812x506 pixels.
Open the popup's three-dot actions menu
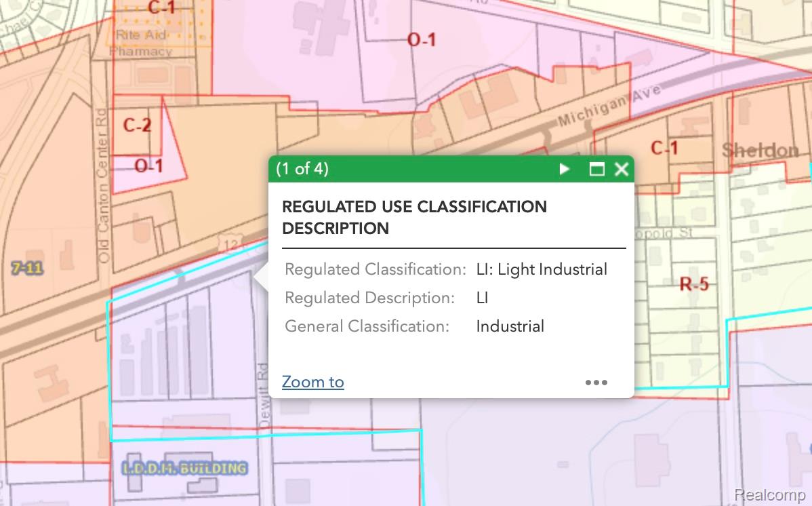[596, 383]
